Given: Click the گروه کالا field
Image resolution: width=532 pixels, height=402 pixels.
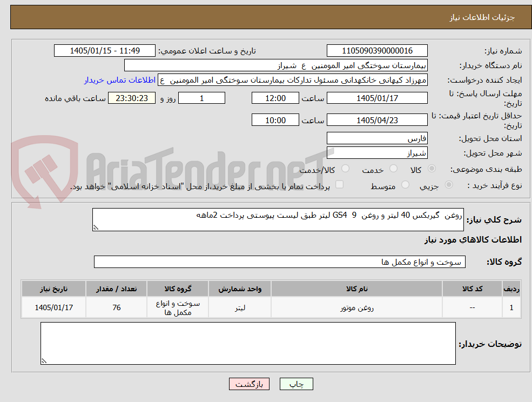Looking at the screenshot, I should click(x=280, y=262).
